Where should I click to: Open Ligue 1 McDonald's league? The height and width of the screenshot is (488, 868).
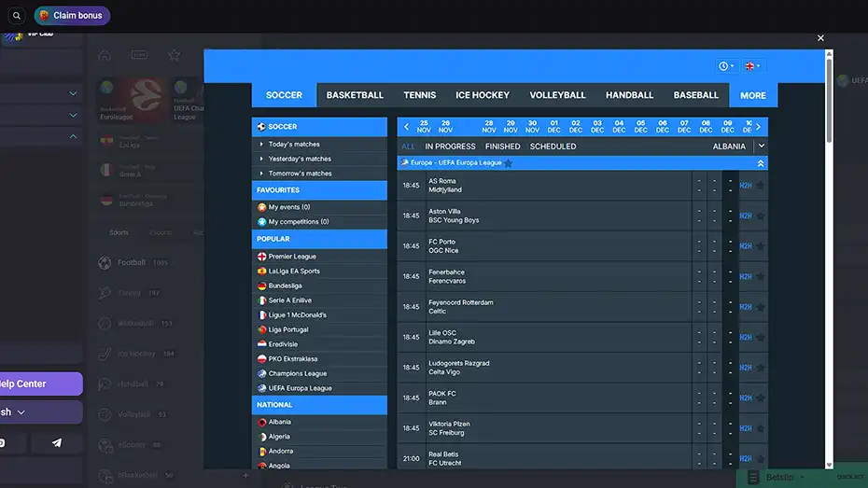tap(319, 314)
